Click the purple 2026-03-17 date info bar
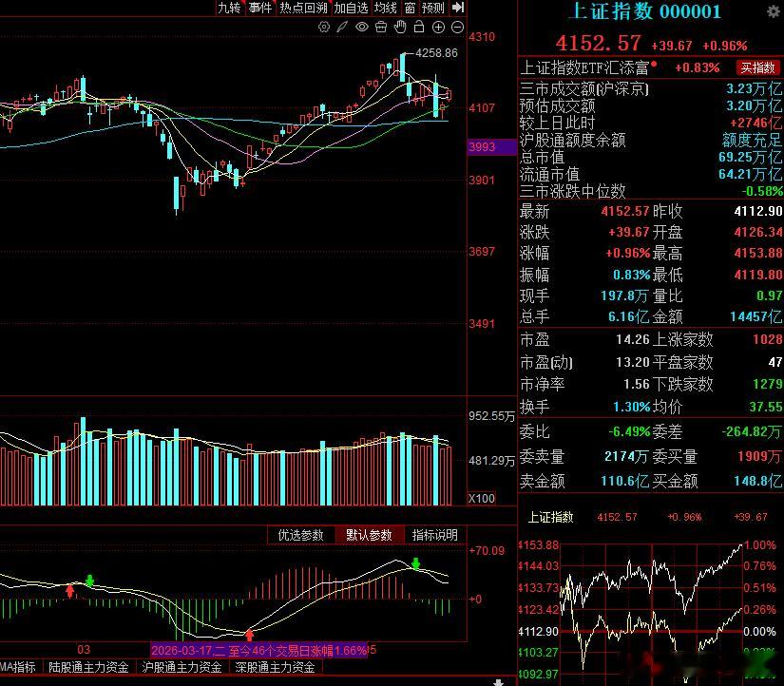The width and height of the screenshot is (784, 686). [259, 650]
